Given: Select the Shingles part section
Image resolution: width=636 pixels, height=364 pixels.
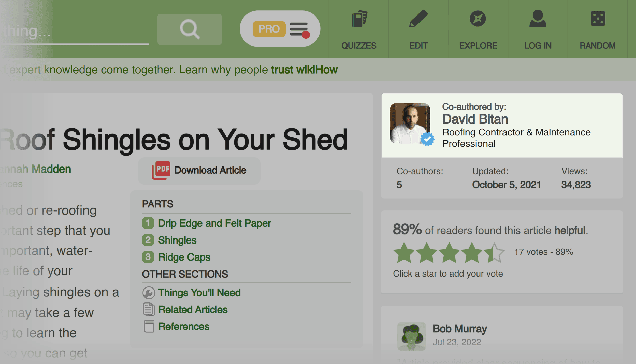Looking at the screenshot, I should pyautogui.click(x=177, y=240).
